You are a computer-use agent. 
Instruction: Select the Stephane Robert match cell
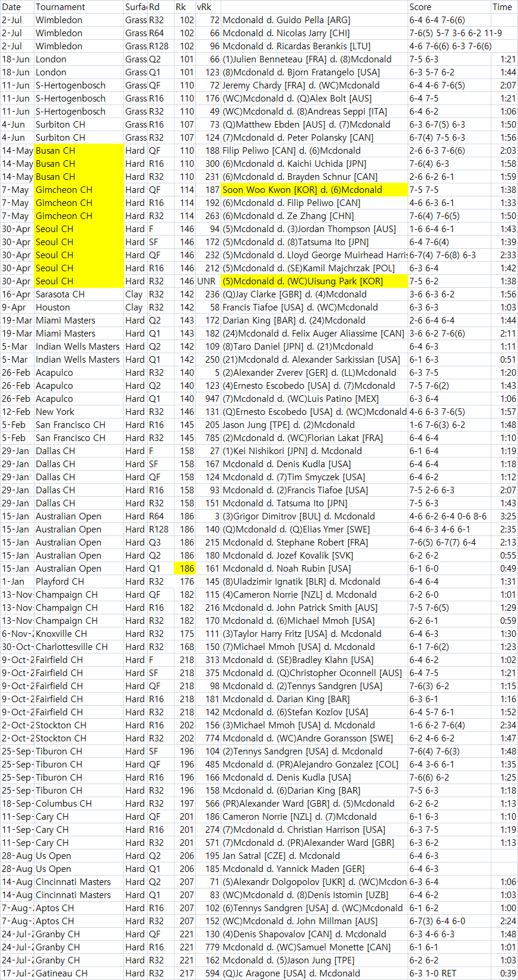314,542
